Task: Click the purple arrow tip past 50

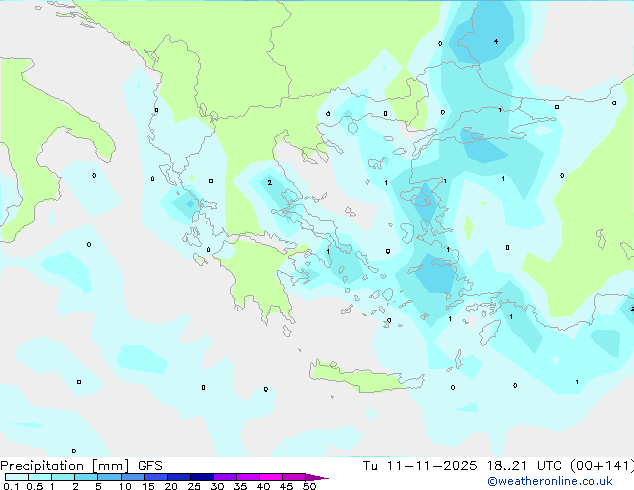Action: click(317, 477)
